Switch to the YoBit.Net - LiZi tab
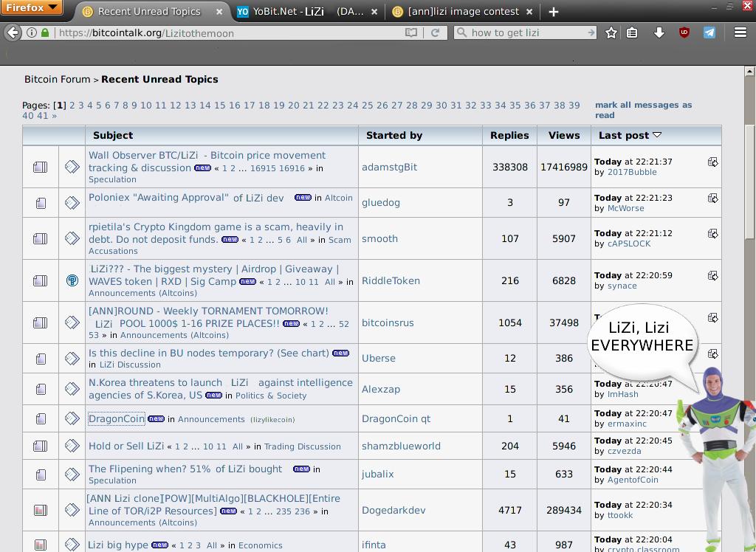756x552 pixels. tap(308, 12)
